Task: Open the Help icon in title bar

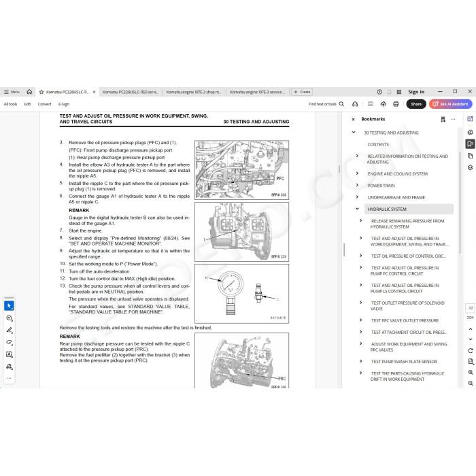Action: [x=379, y=92]
